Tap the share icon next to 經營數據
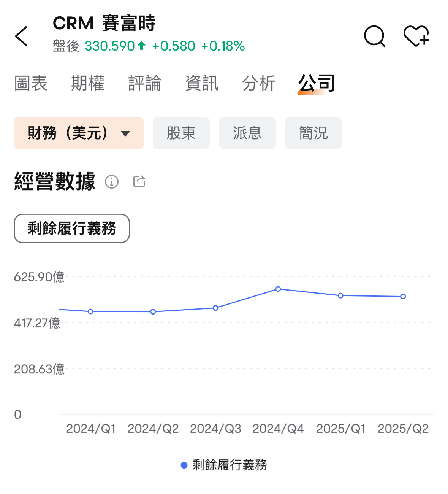The height and width of the screenshot is (494, 448). click(139, 182)
